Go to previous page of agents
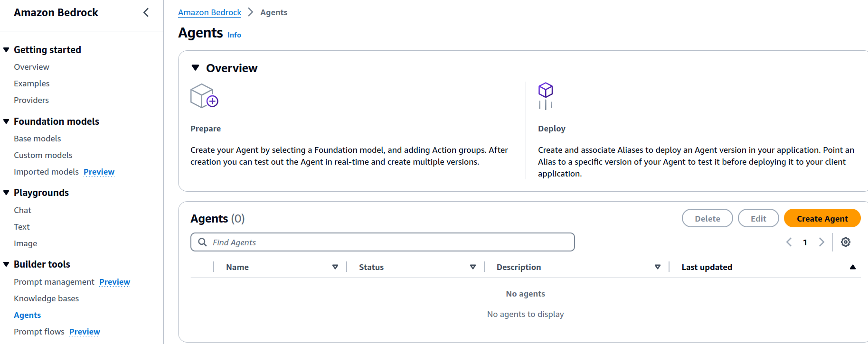 tap(789, 242)
